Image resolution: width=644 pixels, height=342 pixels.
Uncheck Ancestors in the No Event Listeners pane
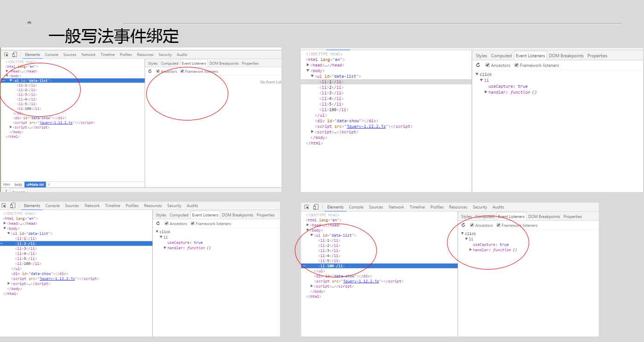[x=158, y=72]
